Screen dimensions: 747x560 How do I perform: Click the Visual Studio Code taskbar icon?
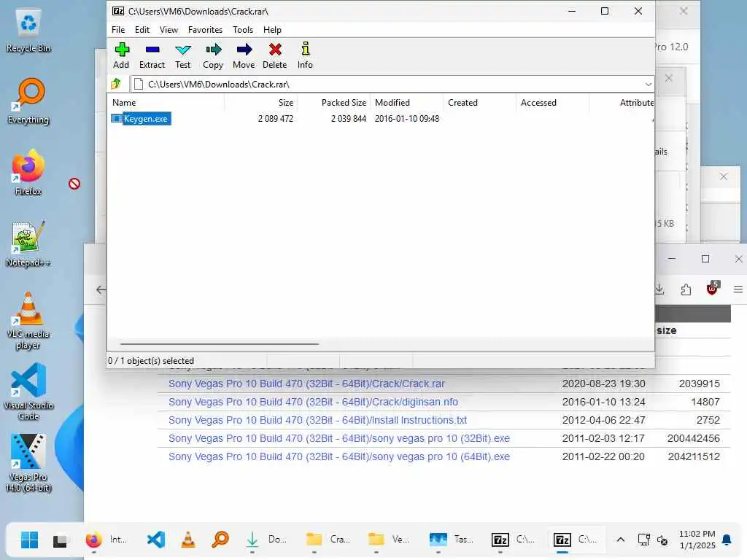[x=156, y=540]
